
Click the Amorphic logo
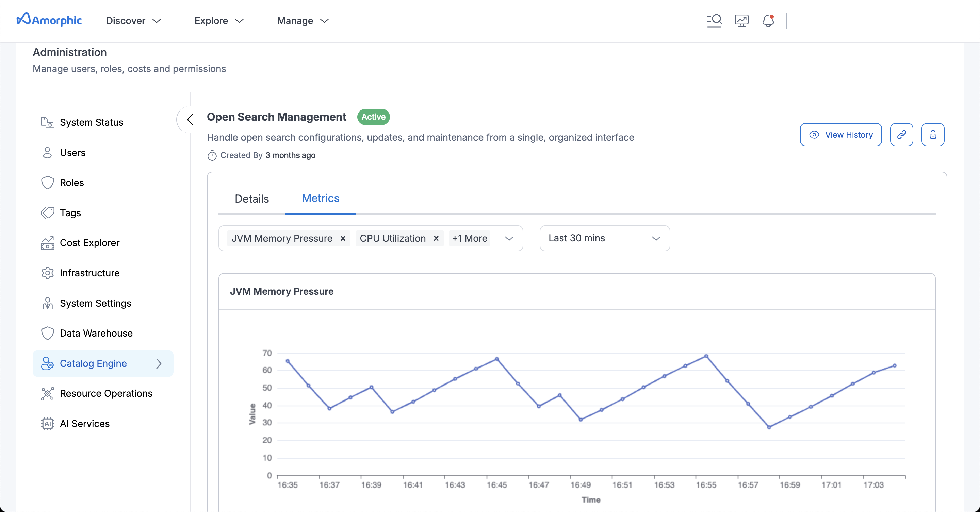point(49,20)
